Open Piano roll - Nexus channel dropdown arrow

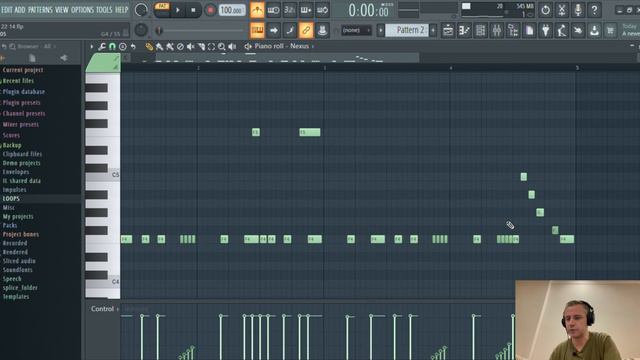(x=313, y=46)
